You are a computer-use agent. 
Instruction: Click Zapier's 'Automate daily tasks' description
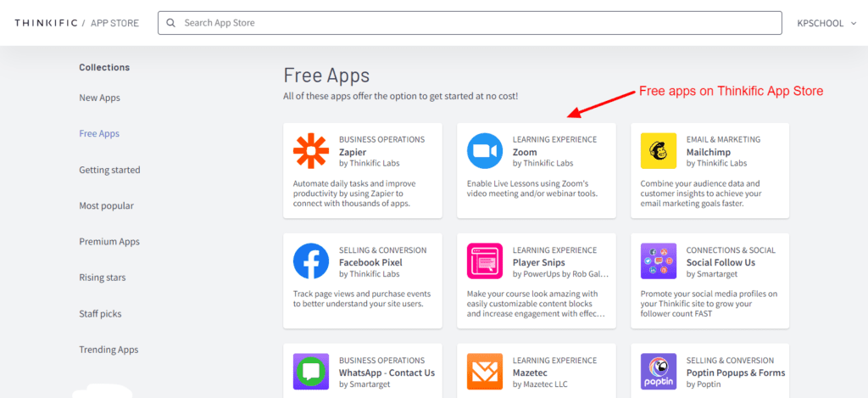pyautogui.click(x=354, y=193)
